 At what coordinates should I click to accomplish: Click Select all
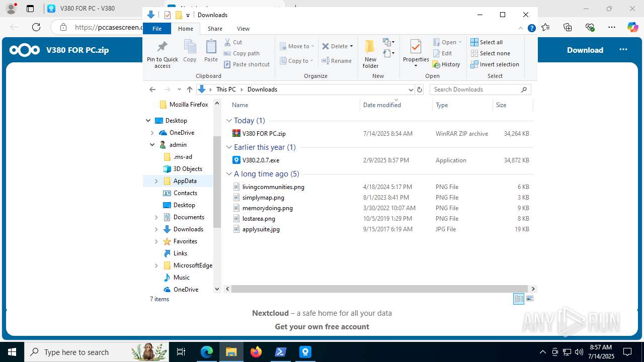[x=487, y=42]
